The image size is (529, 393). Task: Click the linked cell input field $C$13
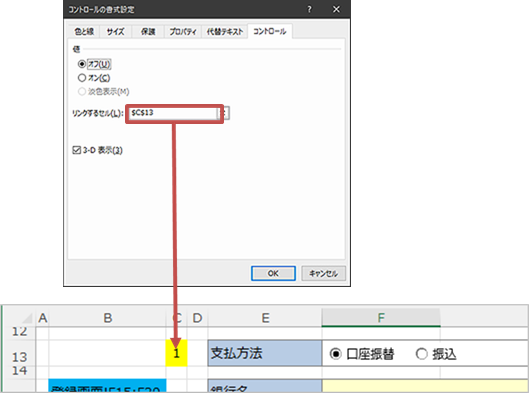coord(174,113)
